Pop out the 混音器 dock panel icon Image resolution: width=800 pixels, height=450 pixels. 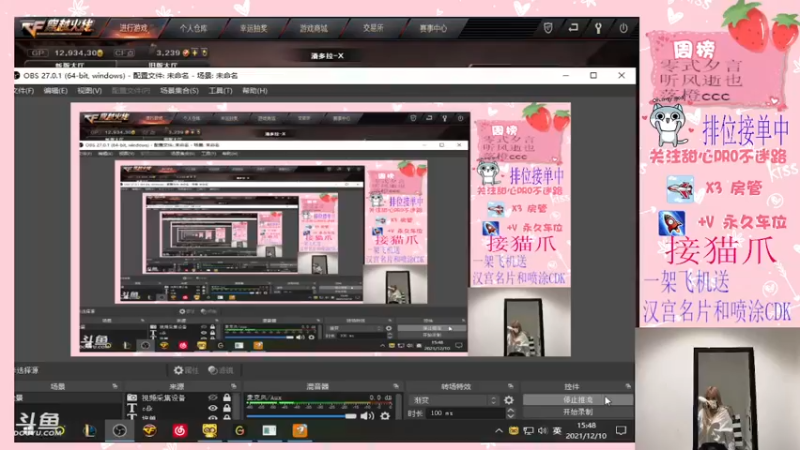(396, 386)
